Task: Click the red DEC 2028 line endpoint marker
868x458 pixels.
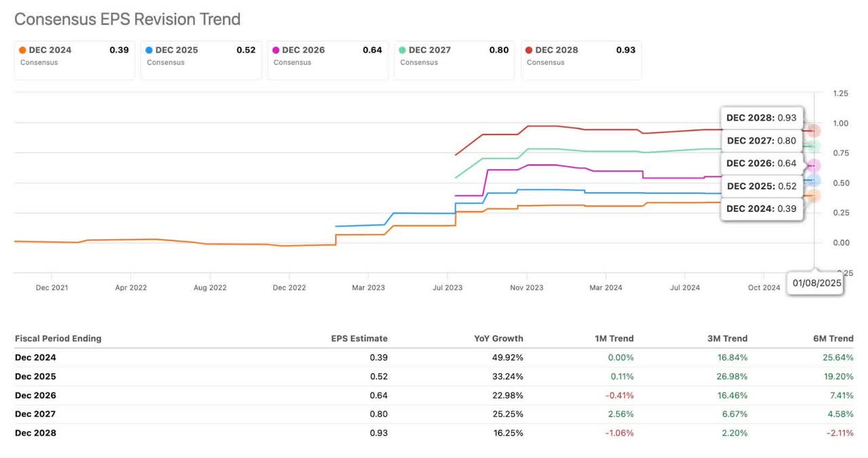Action: 814,130
